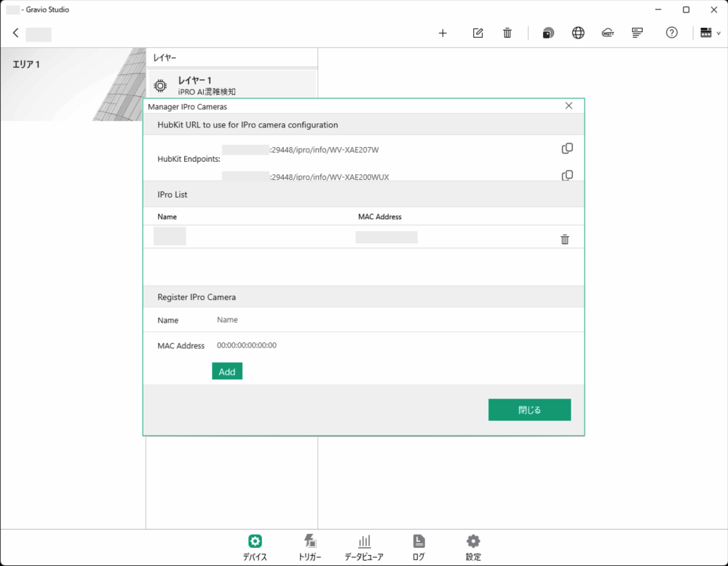Viewport: 728px width, 566px height.
Task: Delete the registered IPro camera entry
Action: [x=564, y=238]
